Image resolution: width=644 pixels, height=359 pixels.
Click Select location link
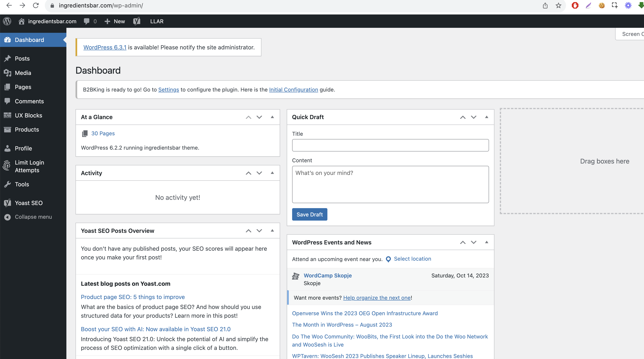click(x=412, y=259)
